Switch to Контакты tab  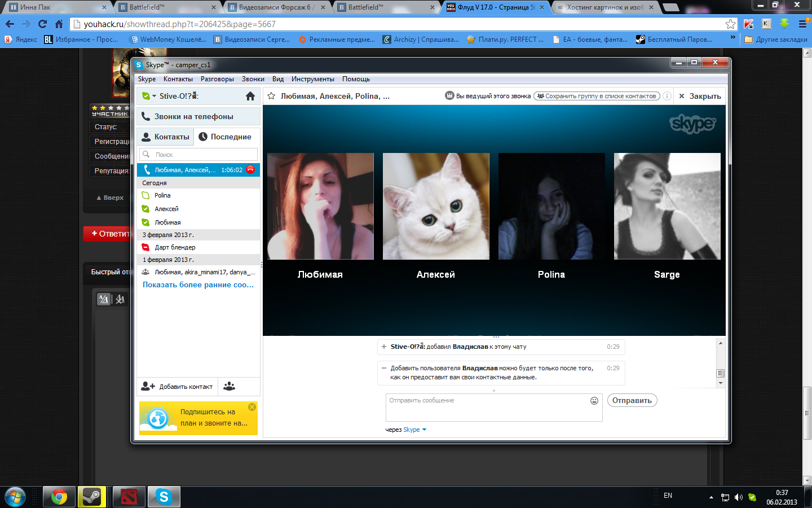pyautogui.click(x=166, y=137)
